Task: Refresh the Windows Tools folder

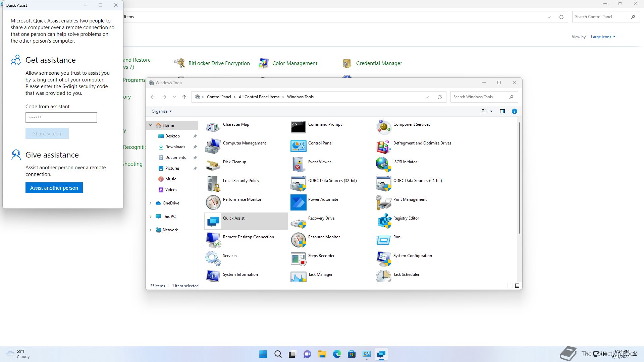Action: (439, 97)
